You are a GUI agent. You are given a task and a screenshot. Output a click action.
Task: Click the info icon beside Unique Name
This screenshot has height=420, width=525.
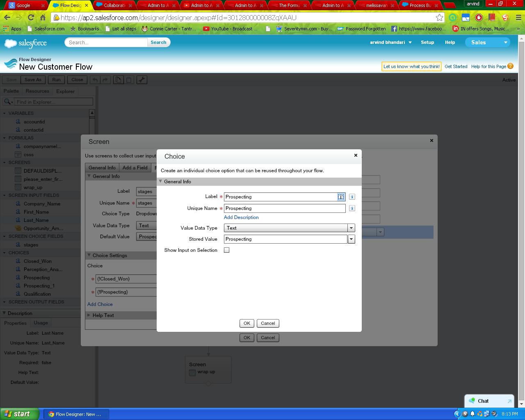(352, 208)
